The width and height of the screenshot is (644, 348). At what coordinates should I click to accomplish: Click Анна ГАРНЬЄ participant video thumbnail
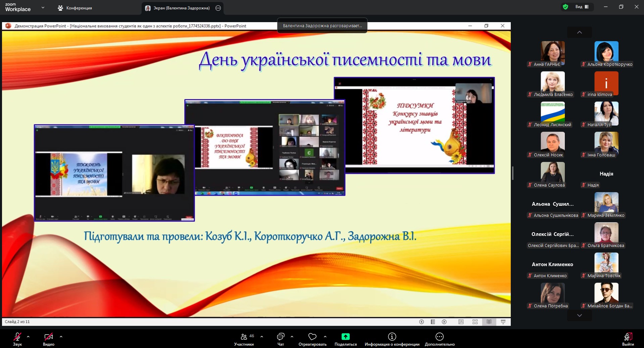tap(552, 52)
